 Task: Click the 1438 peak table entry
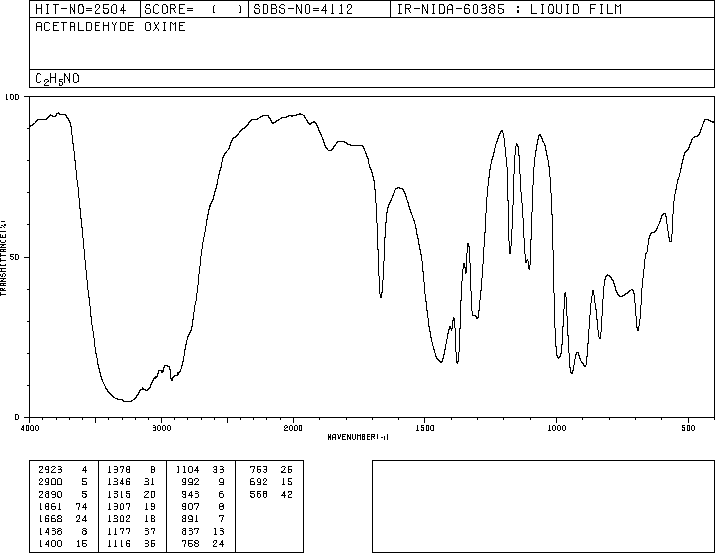50,531
